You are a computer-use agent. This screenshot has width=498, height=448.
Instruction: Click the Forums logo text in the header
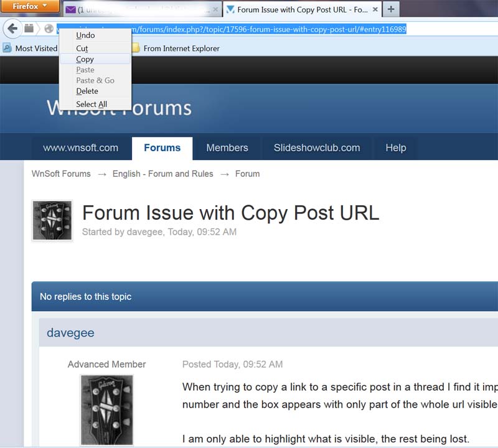pyautogui.click(x=120, y=108)
